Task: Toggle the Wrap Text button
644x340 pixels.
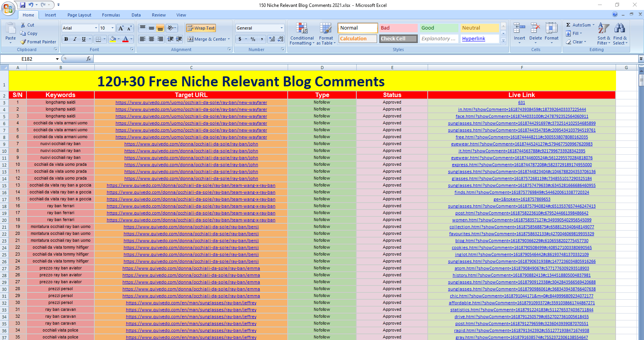Action: point(201,28)
